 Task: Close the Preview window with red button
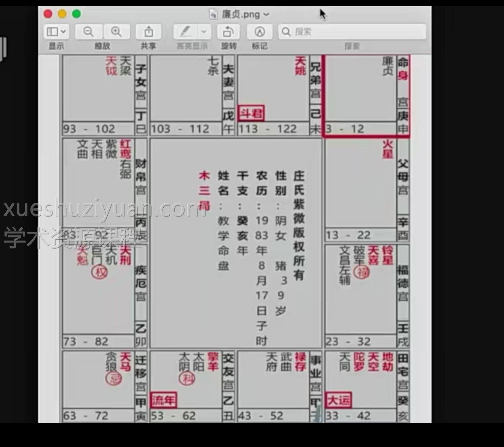[48, 14]
